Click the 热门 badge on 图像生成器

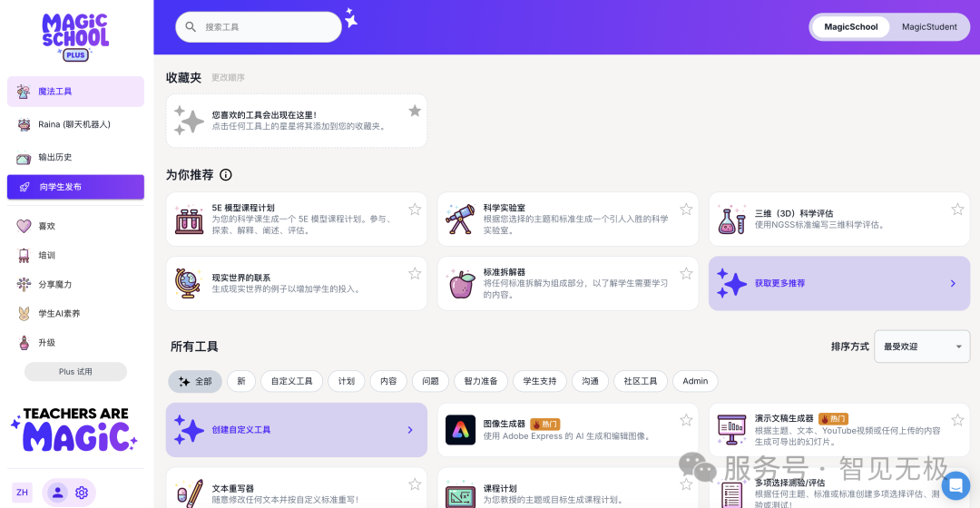[544, 425]
